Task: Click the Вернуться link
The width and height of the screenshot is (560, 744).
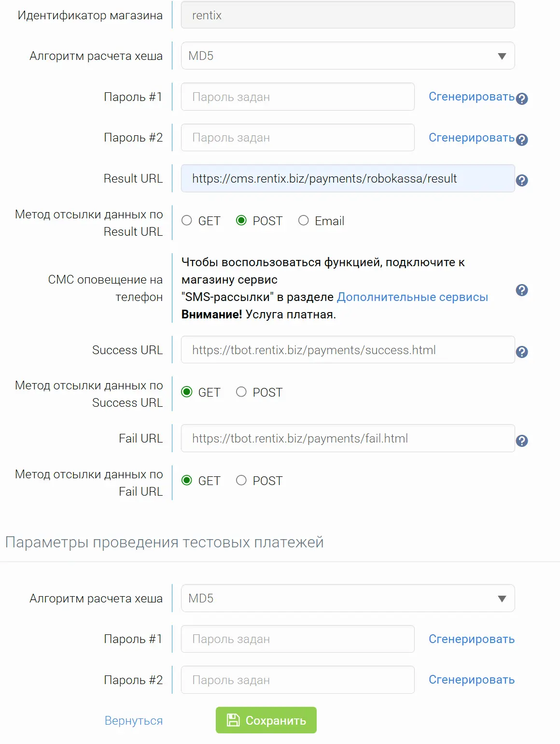Action: coord(134,720)
